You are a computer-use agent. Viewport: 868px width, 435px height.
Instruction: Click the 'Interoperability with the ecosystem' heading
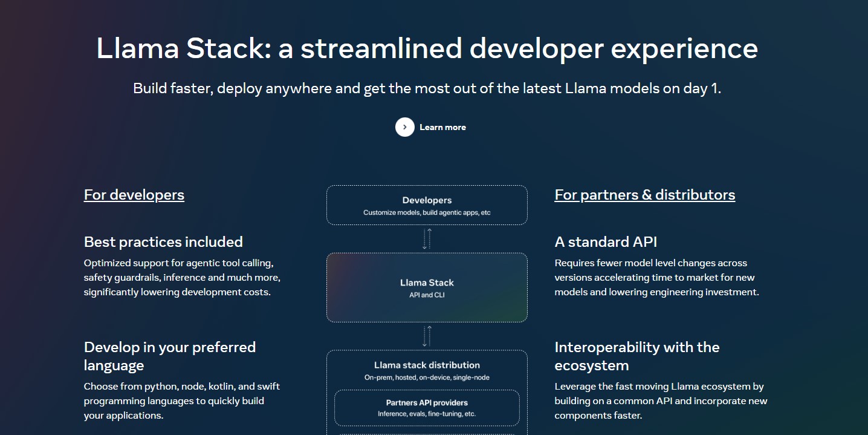[x=637, y=356]
